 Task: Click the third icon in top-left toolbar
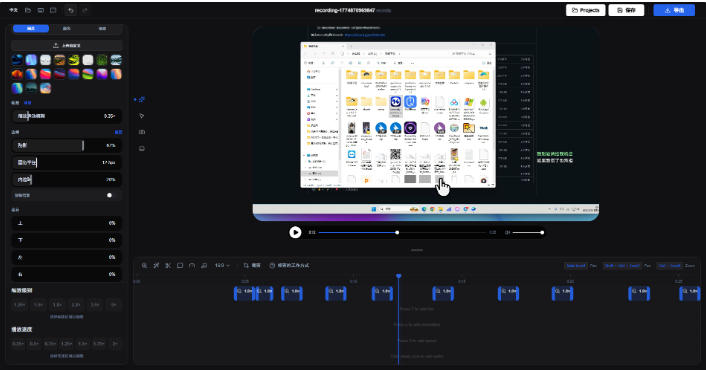(41, 10)
